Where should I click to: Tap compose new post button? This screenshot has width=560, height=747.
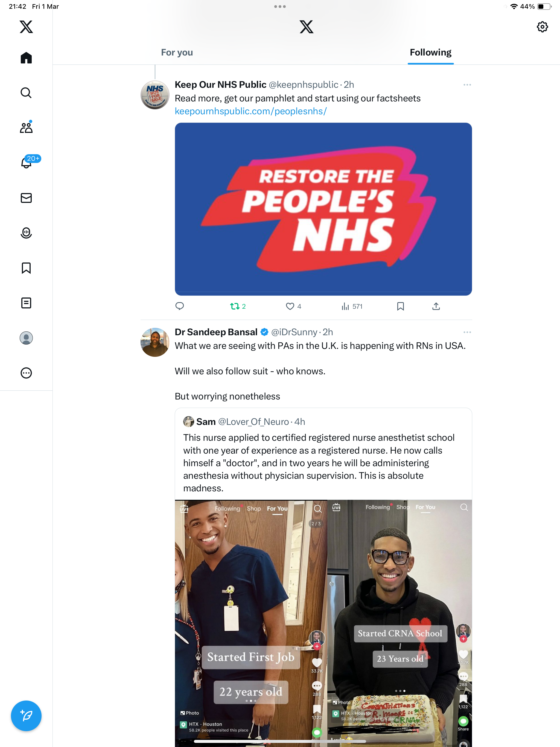[26, 716]
